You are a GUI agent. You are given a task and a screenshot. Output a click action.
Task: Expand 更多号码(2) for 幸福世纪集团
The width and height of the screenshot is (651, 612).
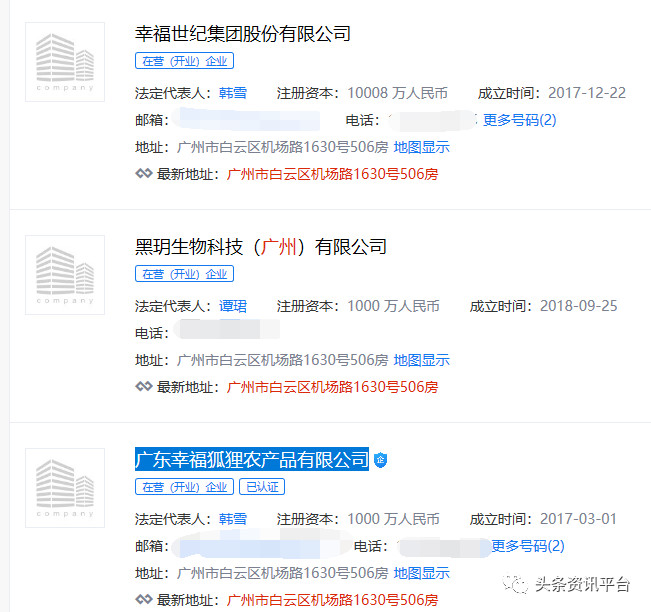click(x=519, y=120)
